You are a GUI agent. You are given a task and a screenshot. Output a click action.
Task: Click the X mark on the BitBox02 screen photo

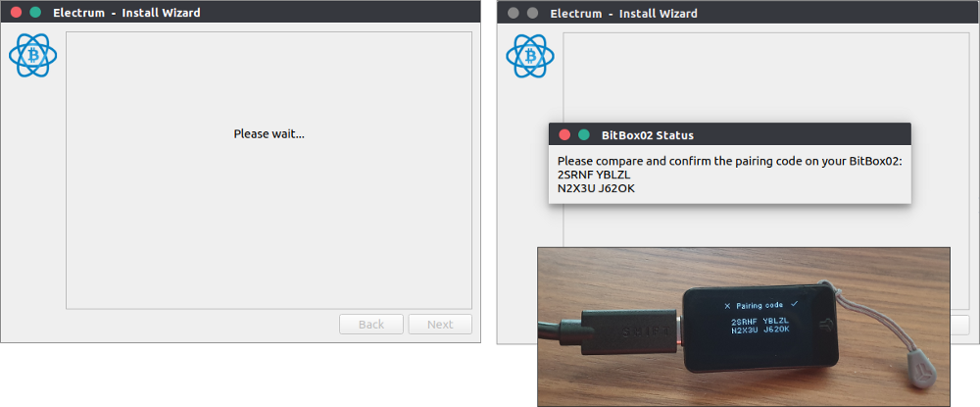click(x=727, y=306)
